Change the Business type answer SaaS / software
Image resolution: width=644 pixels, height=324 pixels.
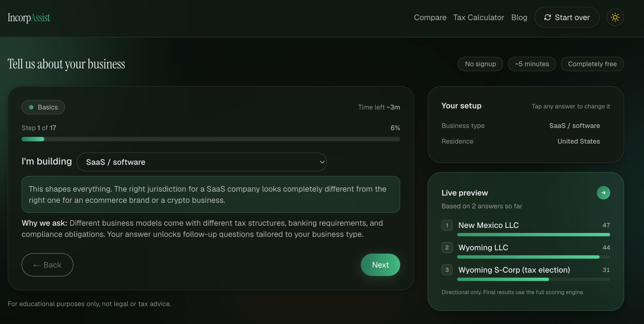pos(574,126)
